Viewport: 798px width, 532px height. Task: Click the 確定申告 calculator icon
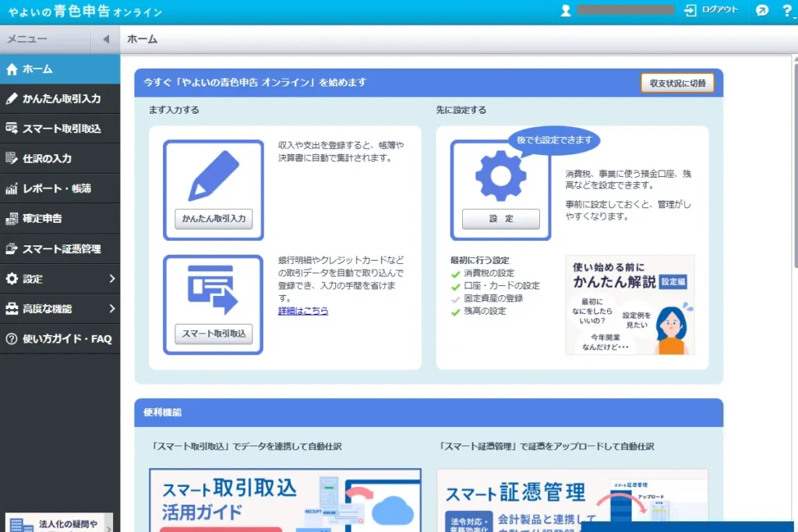point(12,219)
